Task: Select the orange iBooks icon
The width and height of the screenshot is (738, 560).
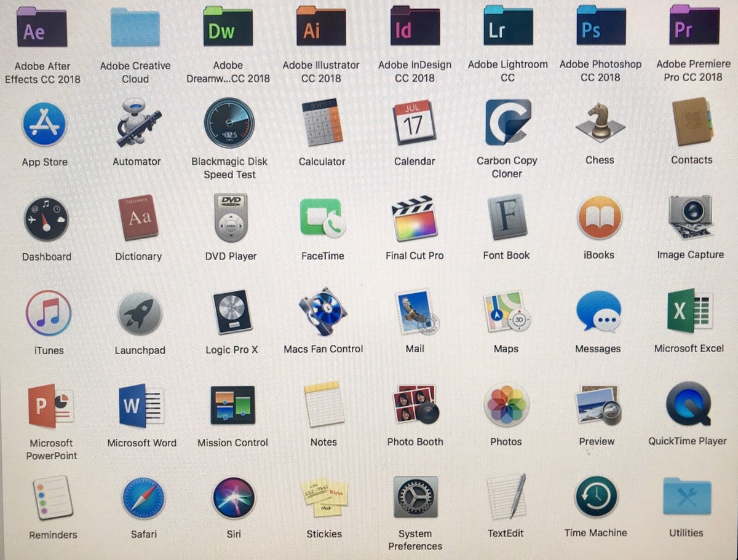Action: 600,218
